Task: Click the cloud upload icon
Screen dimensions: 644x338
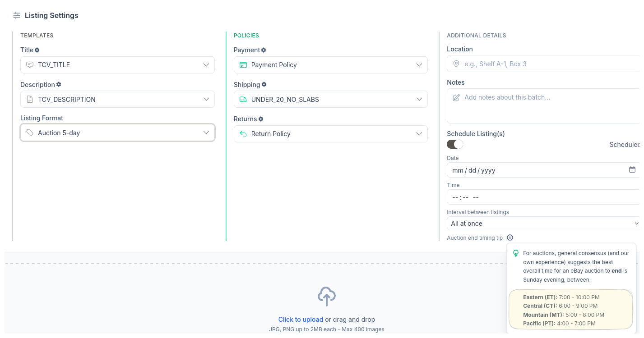Action: [326, 297]
